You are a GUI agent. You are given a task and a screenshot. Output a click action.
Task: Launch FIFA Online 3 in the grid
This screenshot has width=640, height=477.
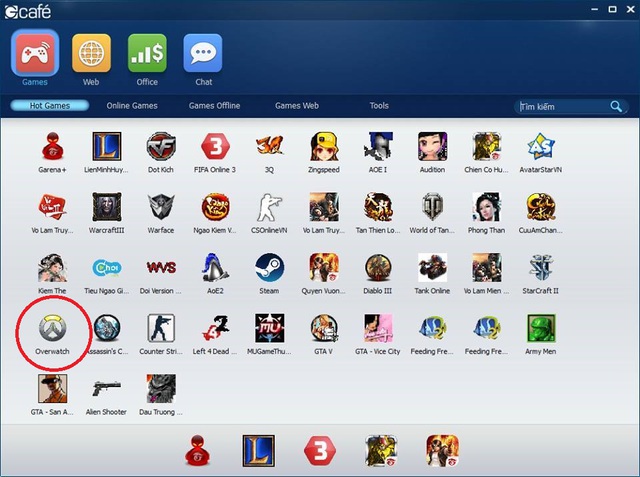click(x=215, y=153)
